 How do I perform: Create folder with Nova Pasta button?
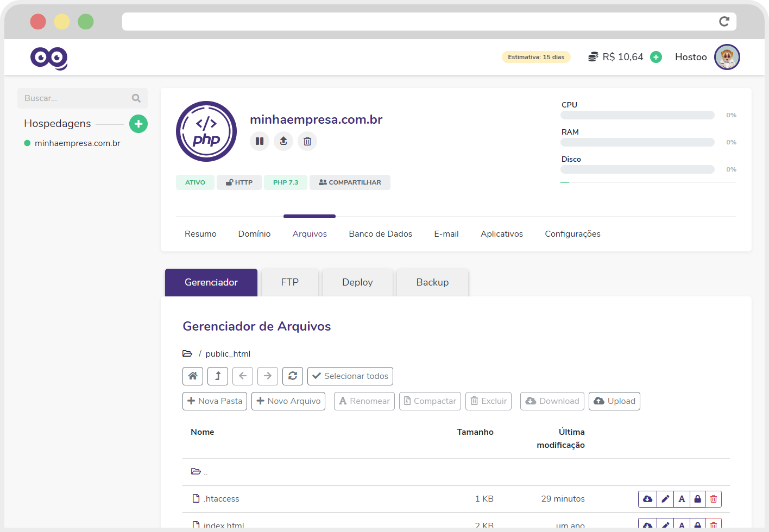pyautogui.click(x=215, y=401)
